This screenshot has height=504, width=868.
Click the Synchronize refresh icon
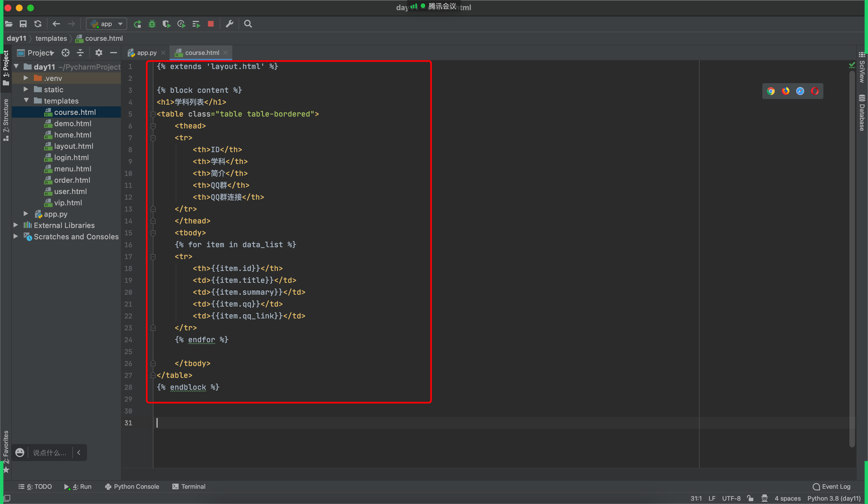(x=38, y=24)
